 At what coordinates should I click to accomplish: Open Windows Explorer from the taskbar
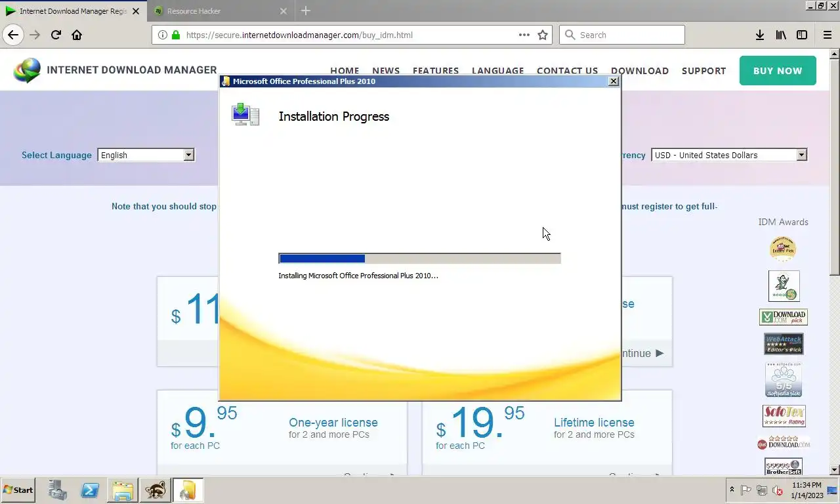123,490
